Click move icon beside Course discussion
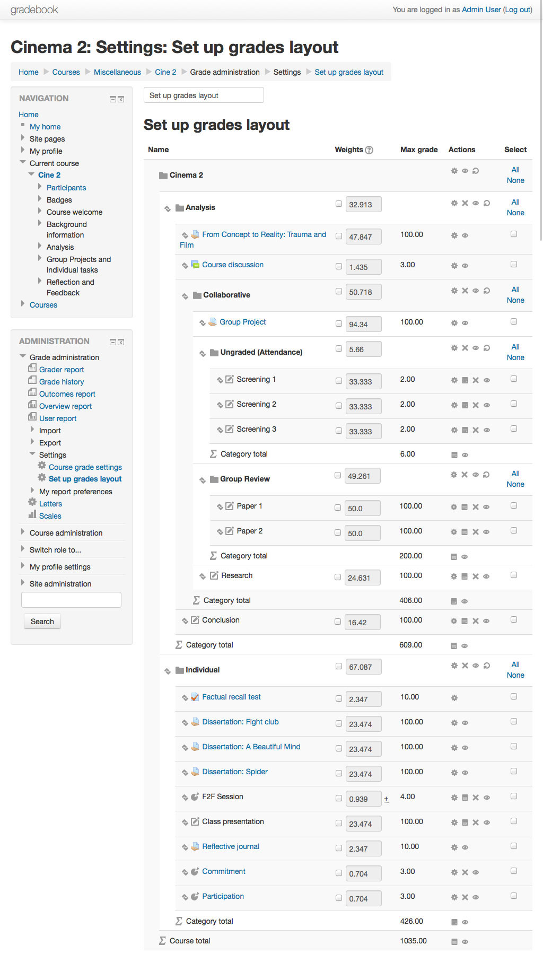This screenshot has width=543, height=980. 185,265
